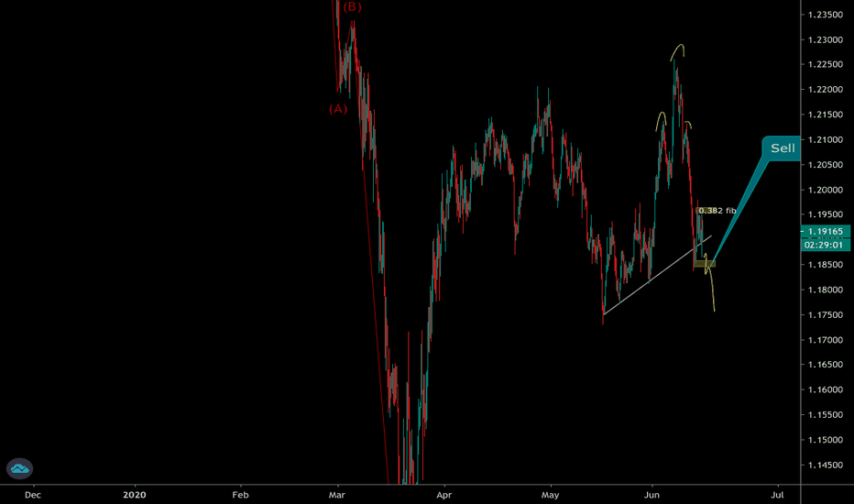
Task: Select the yellow arc above the June peak
Action: [x=677, y=51]
